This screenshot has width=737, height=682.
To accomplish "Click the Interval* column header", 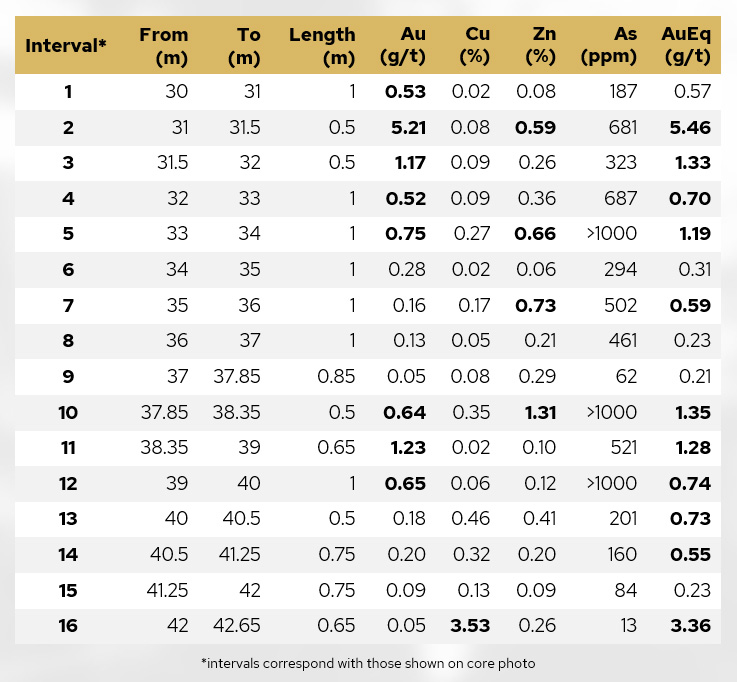I will click(66, 46).
